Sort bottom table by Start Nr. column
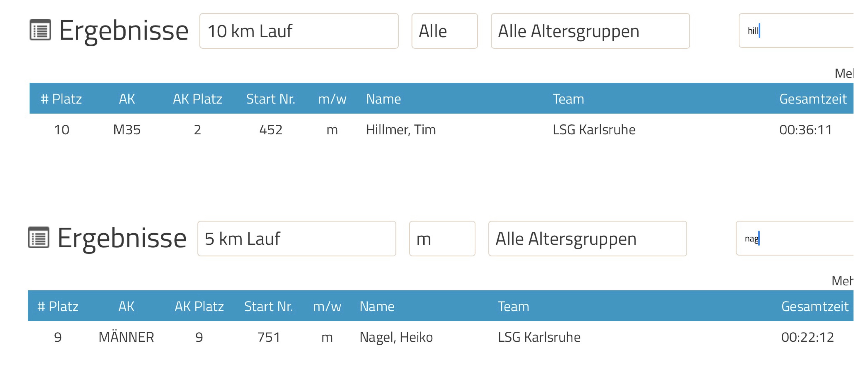The height and width of the screenshot is (367, 868). pyautogui.click(x=269, y=306)
